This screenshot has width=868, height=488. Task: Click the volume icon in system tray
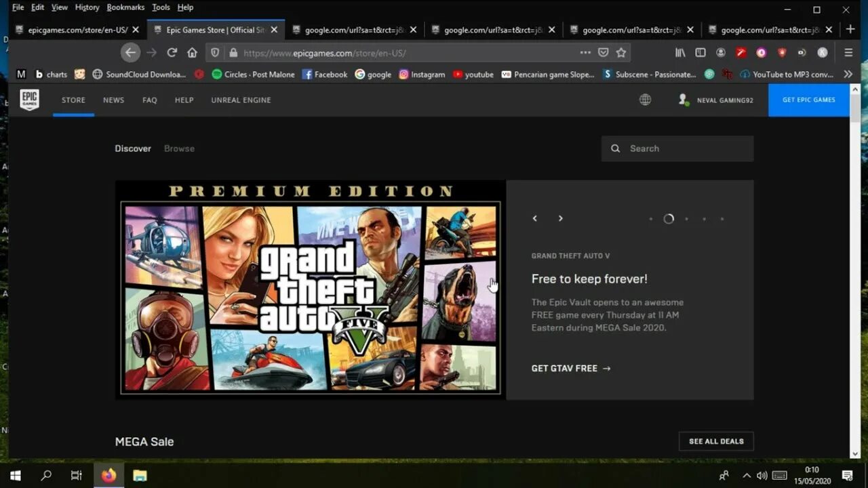pos(762,475)
